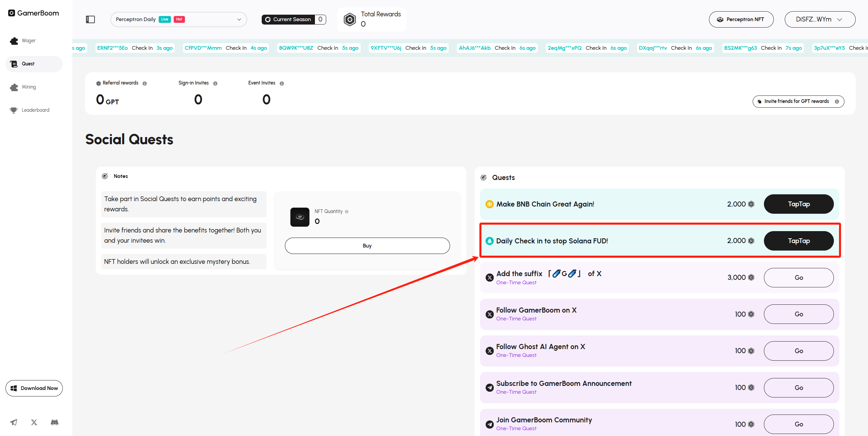Click the 8QW9K***U8Z ticker entry
The height and width of the screenshot is (436, 868).
coord(319,48)
